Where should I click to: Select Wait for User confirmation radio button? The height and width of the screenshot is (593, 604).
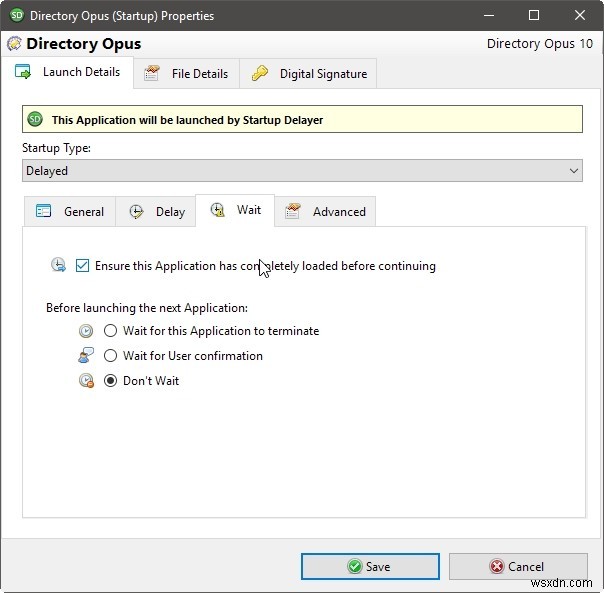point(111,355)
